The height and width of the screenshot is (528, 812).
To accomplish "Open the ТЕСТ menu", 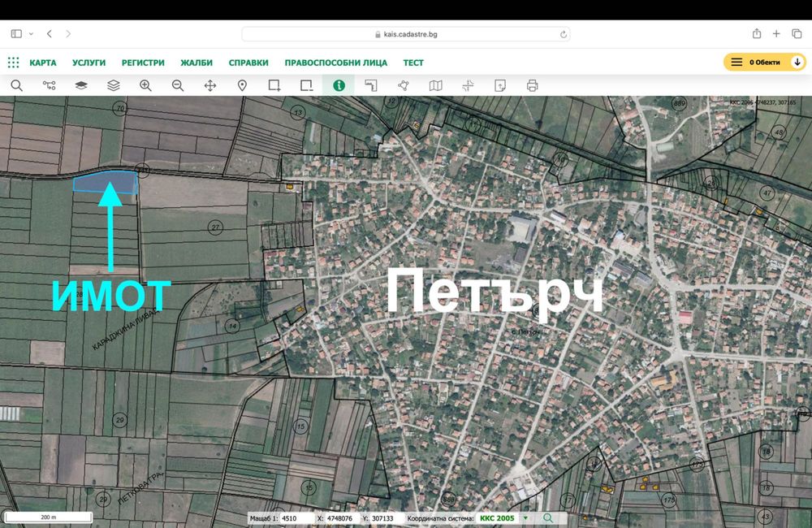I will point(413,63).
